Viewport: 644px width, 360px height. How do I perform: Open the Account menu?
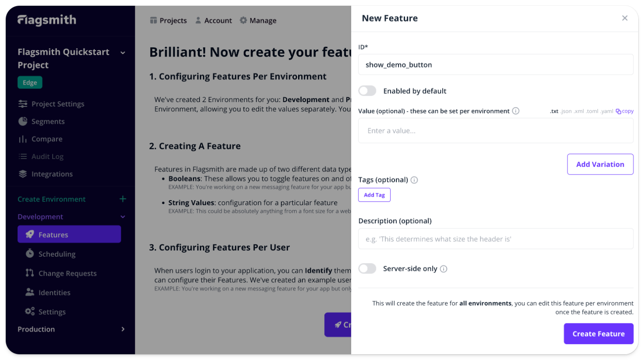point(213,20)
